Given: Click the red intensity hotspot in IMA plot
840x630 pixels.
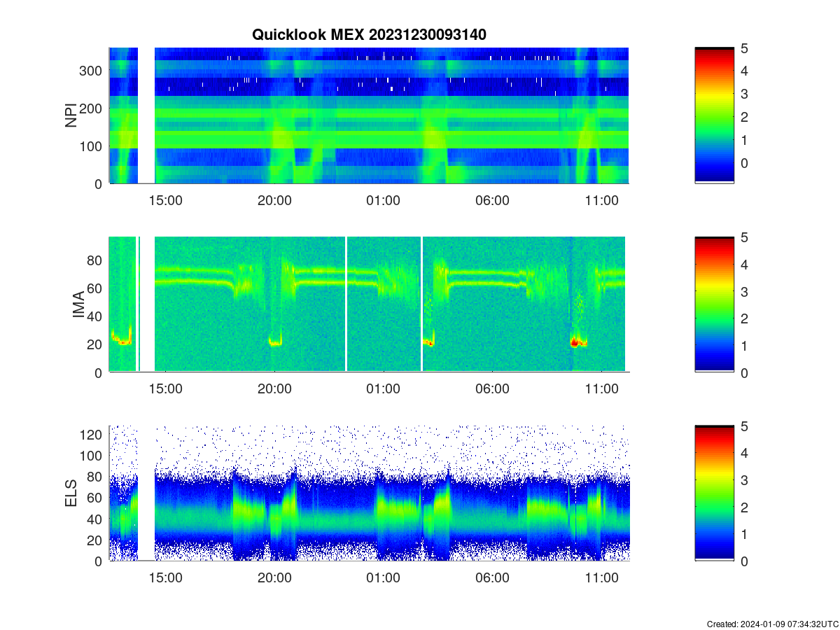Looking at the screenshot, I should [x=575, y=343].
